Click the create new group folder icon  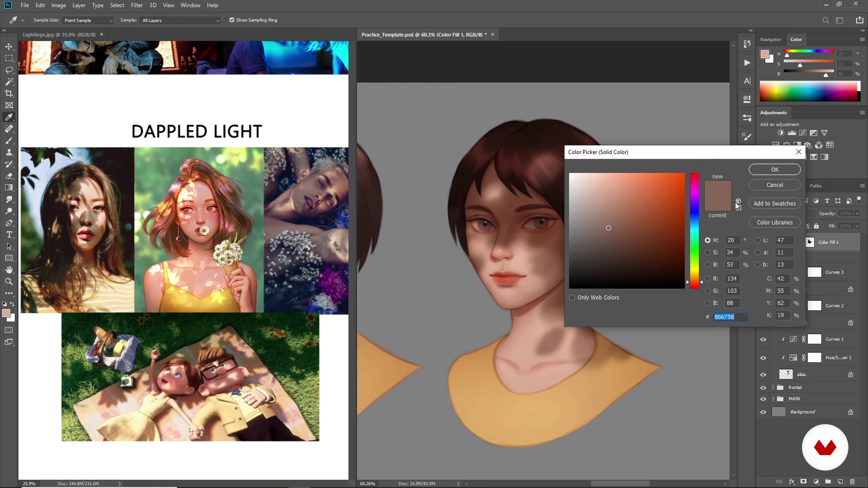tap(828, 482)
